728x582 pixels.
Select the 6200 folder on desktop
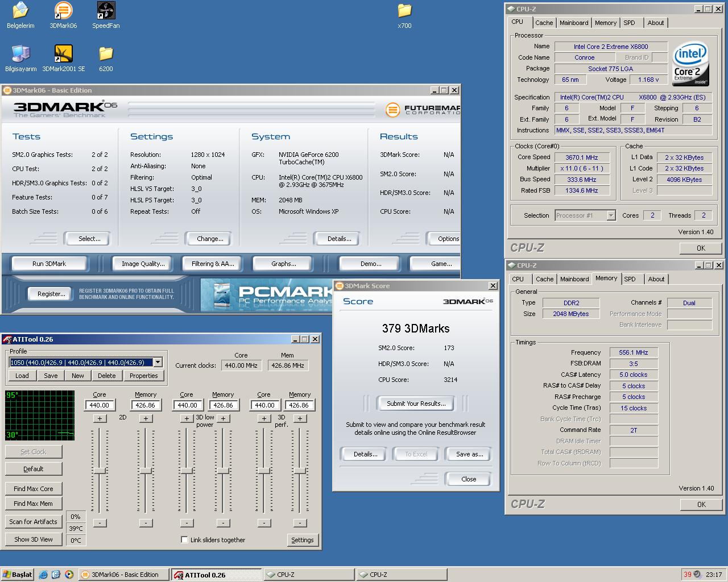[x=106, y=59]
